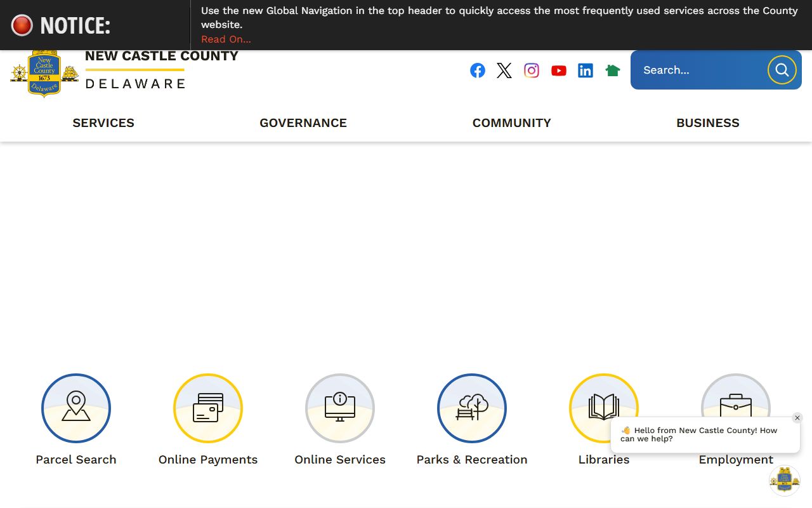This screenshot has width=812, height=508.
Task: Dismiss the chat greeting popup
Action: [x=797, y=418]
